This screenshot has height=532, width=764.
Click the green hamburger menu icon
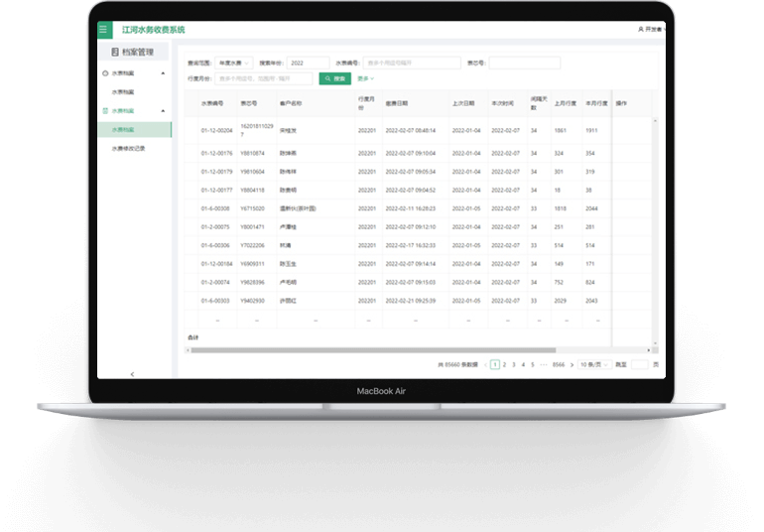(104, 30)
